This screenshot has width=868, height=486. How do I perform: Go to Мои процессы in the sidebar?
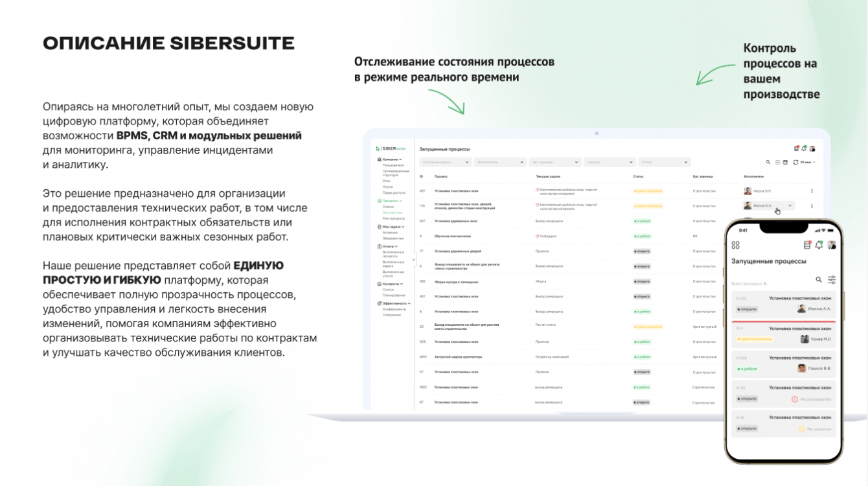[393, 218]
